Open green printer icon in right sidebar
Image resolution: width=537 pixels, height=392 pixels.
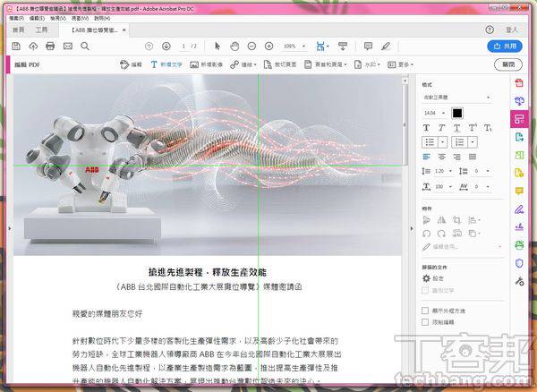pos(519,245)
